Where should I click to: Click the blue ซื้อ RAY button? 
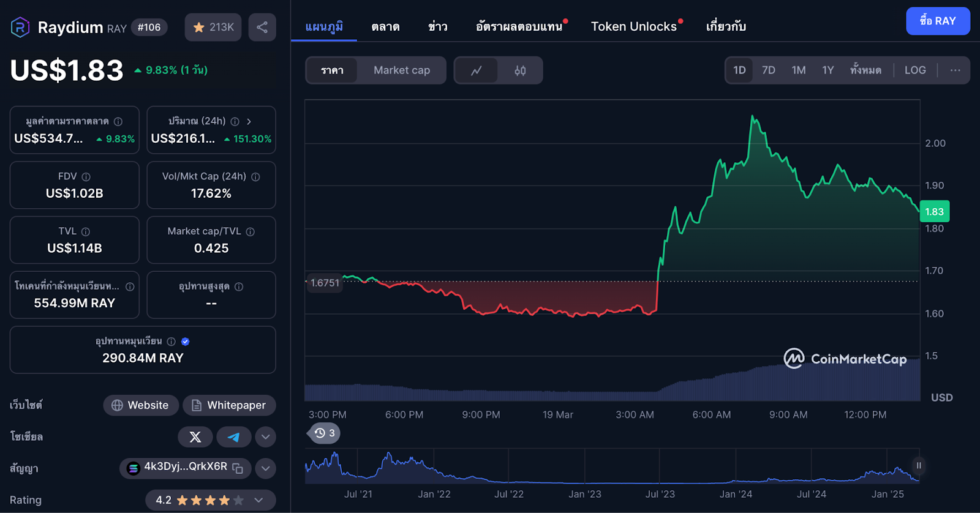(x=937, y=21)
